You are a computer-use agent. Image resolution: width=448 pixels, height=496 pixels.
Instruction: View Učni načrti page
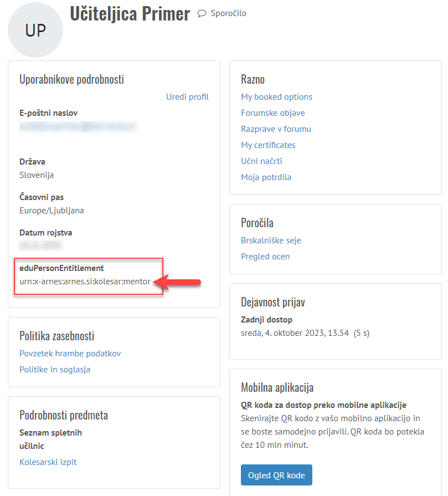pos(261,161)
